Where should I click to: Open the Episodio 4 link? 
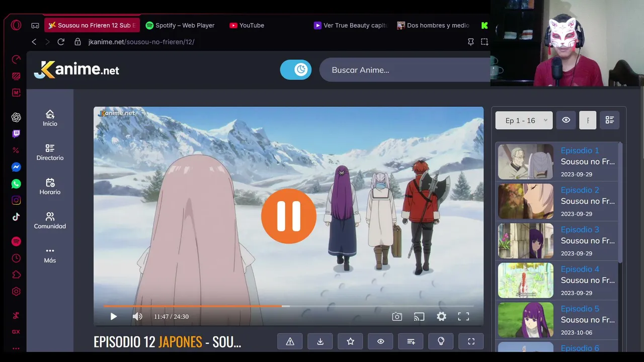coord(580,269)
